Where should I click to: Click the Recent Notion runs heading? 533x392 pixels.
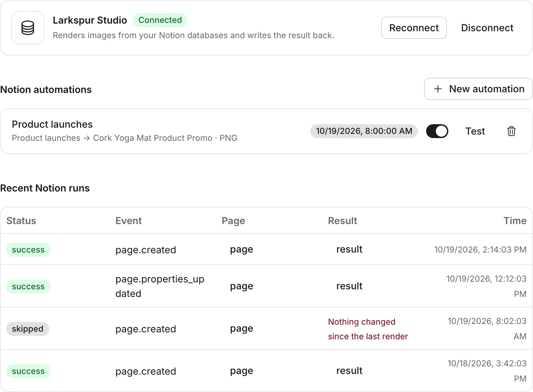point(45,188)
